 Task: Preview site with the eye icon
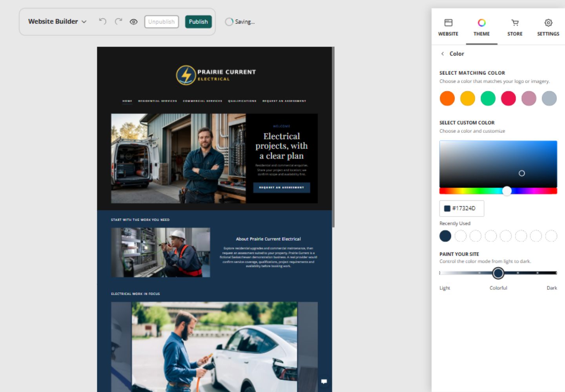coord(133,22)
